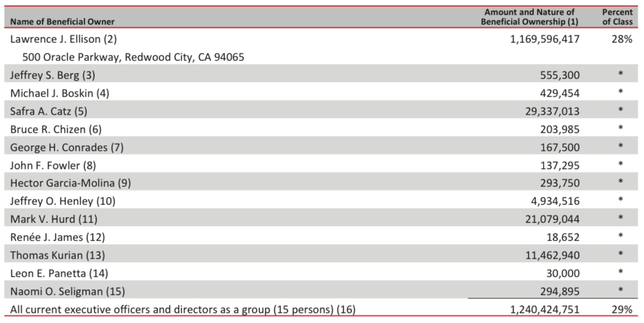Click the Name of Beneficial Owner header
The height and width of the screenshot is (323, 644).
coord(63,21)
